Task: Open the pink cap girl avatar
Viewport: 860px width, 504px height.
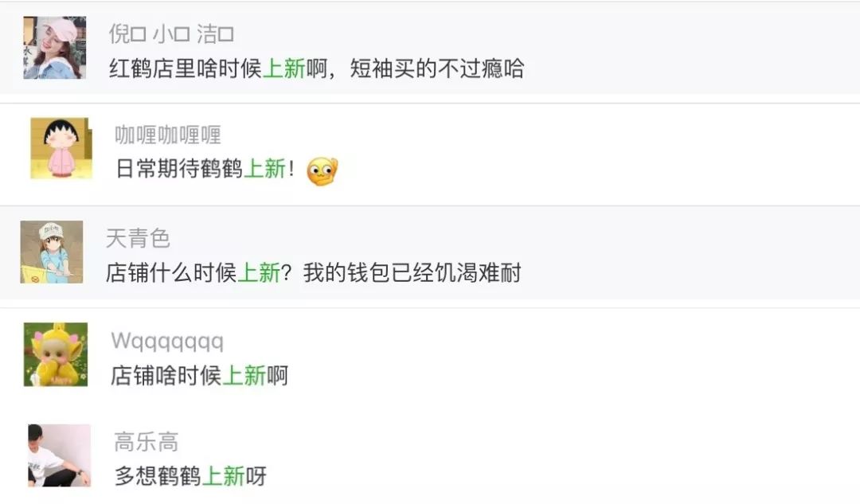Action: (x=54, y=48)
